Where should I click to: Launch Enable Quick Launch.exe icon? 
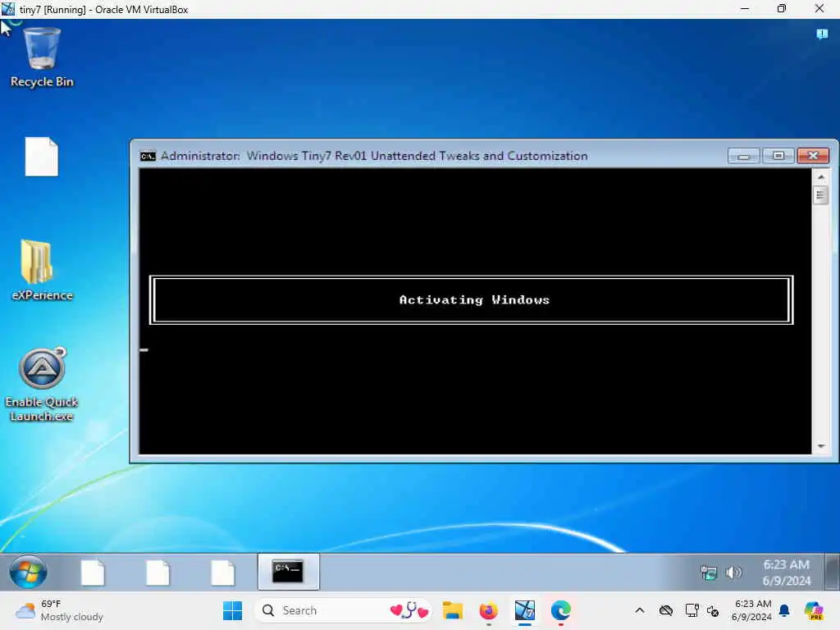coord(42,385)
